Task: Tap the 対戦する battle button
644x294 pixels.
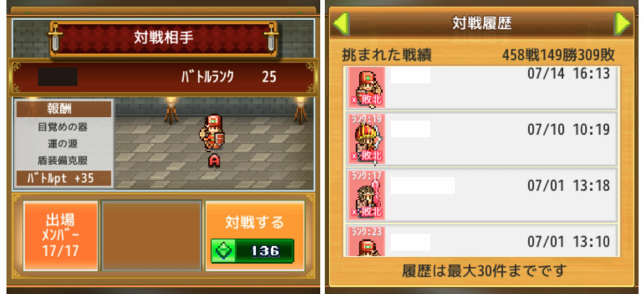Action: (255, 235)
